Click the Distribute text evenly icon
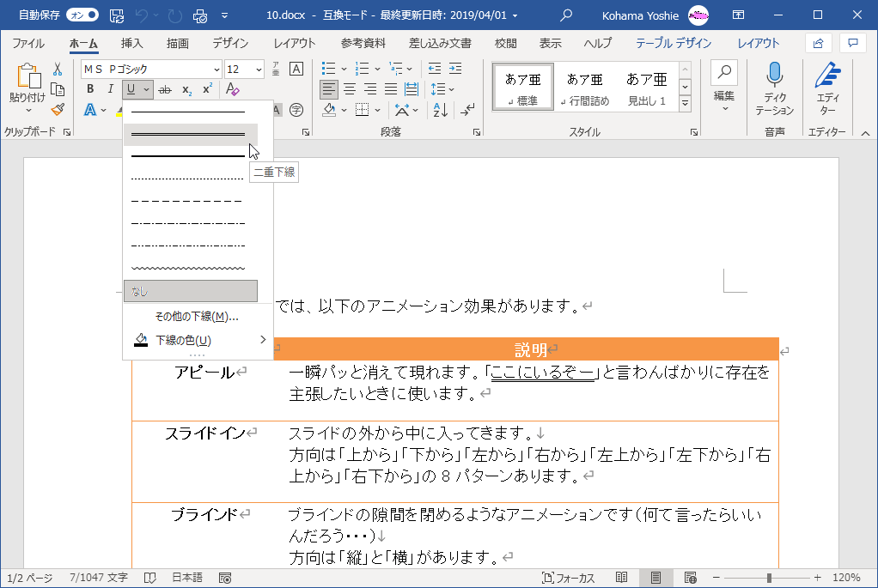Viewport: 878px width, 588px height. pos(412,89)
